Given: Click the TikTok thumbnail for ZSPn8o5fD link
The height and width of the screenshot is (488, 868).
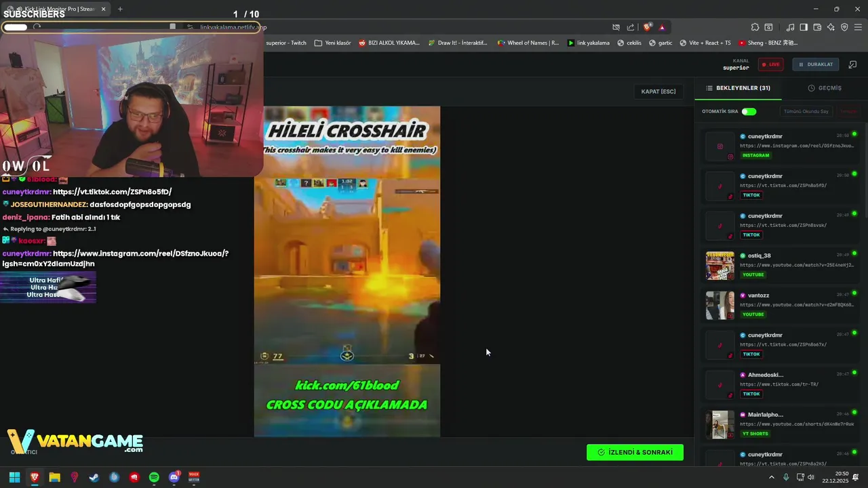Looking at the screenshot, I should point(720,186).
